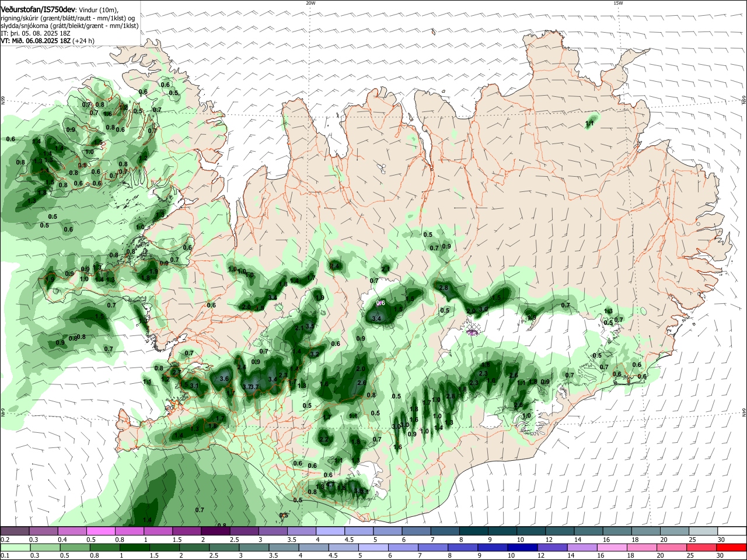
Task: Select the light gray snow swatch between 20 and 25
Action: pos(673,531)
